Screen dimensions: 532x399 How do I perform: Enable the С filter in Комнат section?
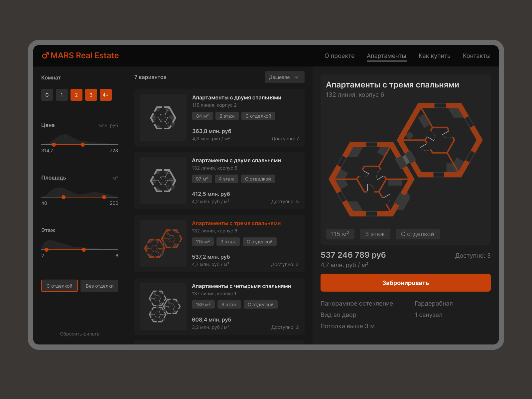[47, 95]
